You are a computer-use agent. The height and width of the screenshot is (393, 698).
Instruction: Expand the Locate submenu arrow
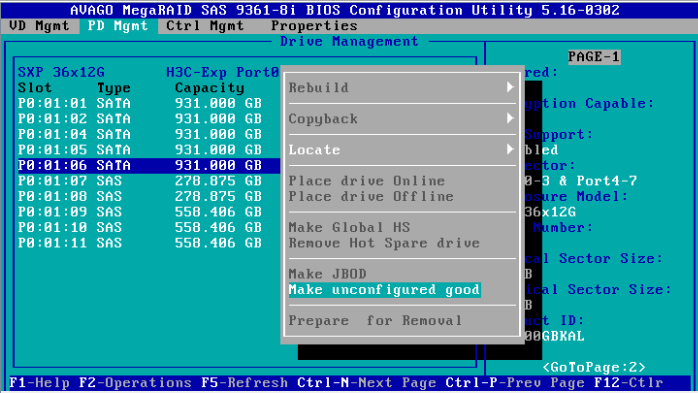[510, 150]
